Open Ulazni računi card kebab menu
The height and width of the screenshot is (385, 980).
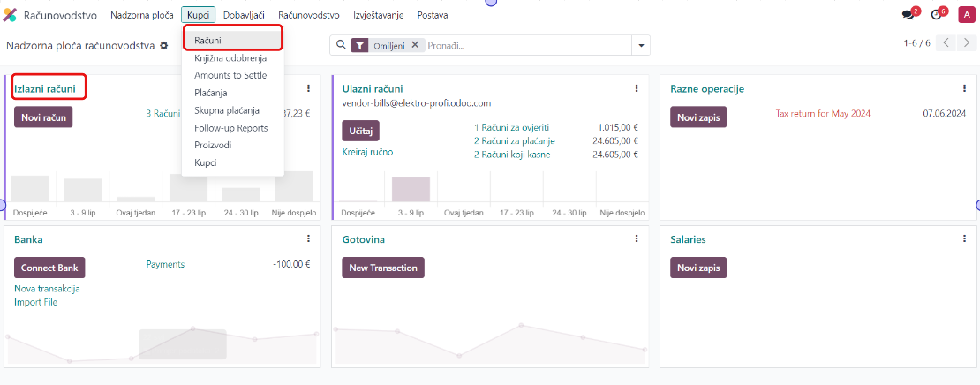click(637, 88)
